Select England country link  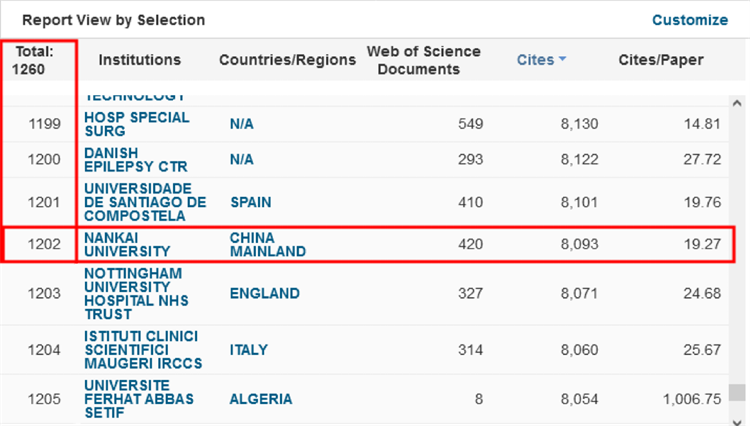point(264,294)
